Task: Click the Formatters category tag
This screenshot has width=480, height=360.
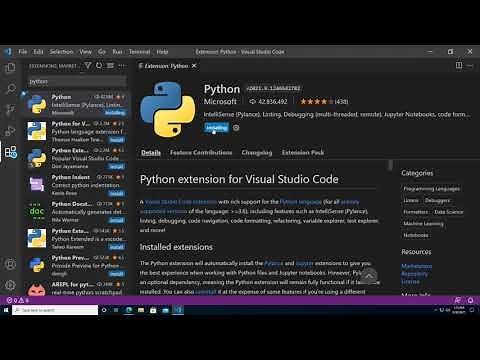Action: 415,212
